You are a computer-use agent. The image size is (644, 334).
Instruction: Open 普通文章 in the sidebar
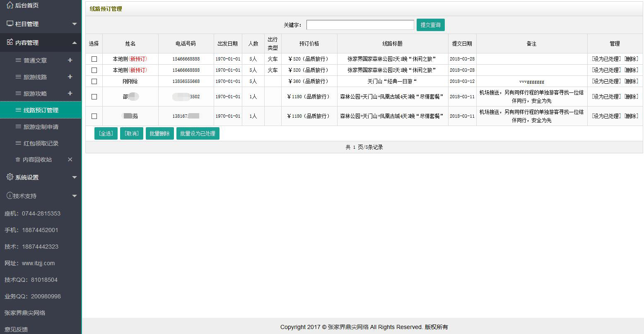(35, 60)
